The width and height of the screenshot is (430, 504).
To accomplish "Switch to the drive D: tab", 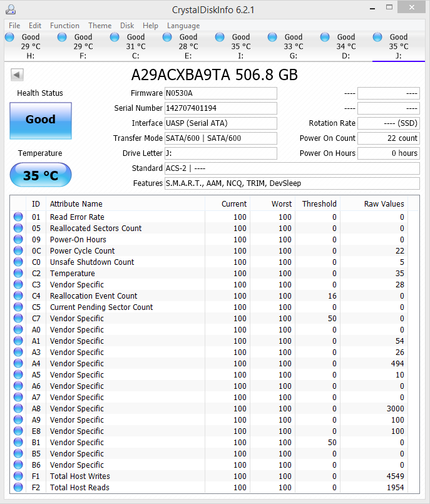I will [x=346, y=46].
